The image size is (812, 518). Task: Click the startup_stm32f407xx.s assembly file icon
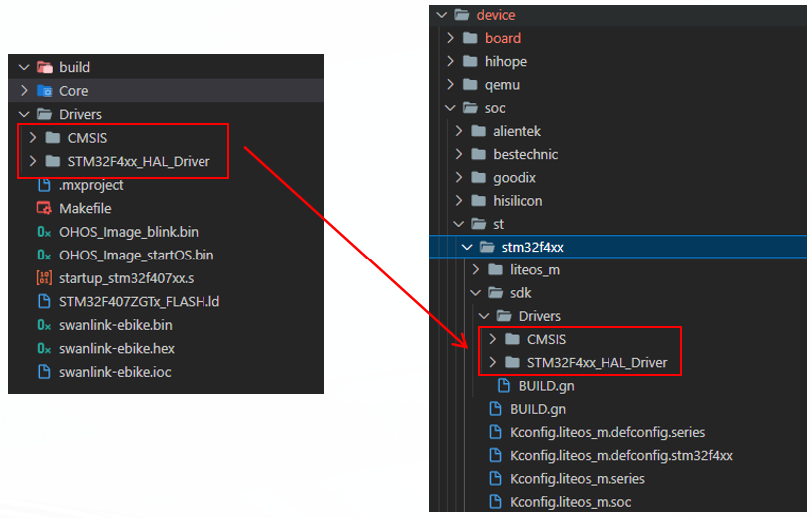coord(44,278)
